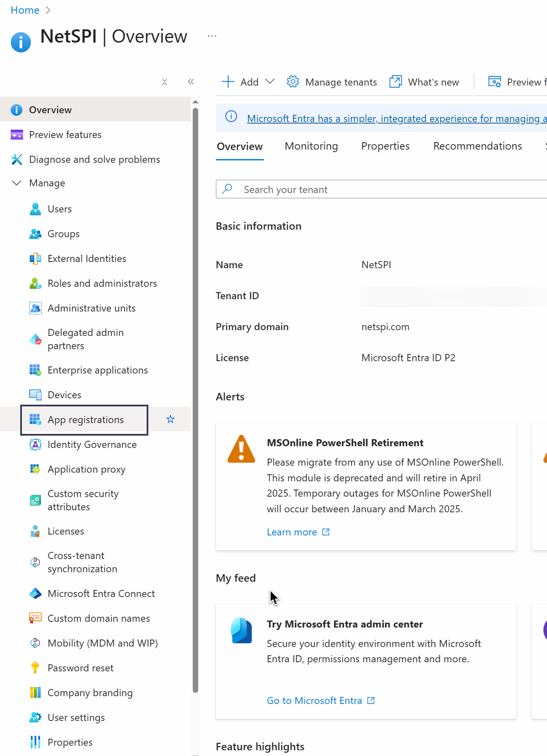The width and height of the screenshot is (547, 756).
Task: Favorite App registrations with the star
Action: pyautogui.click(x=170, y=419)
